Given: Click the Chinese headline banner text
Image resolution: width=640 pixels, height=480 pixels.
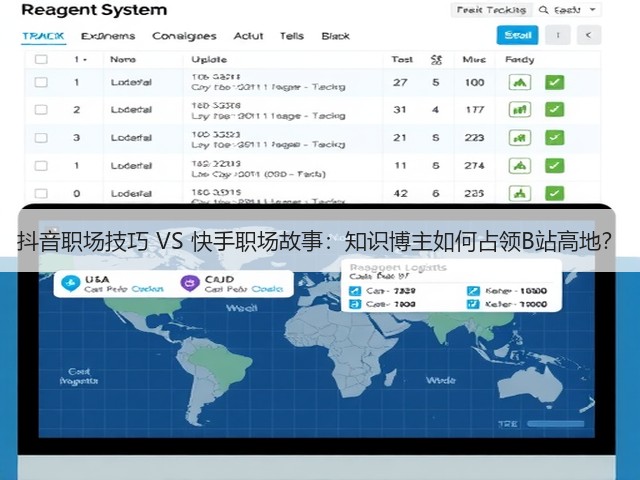Looking at the screenshot, I should (x=314, y=242).
